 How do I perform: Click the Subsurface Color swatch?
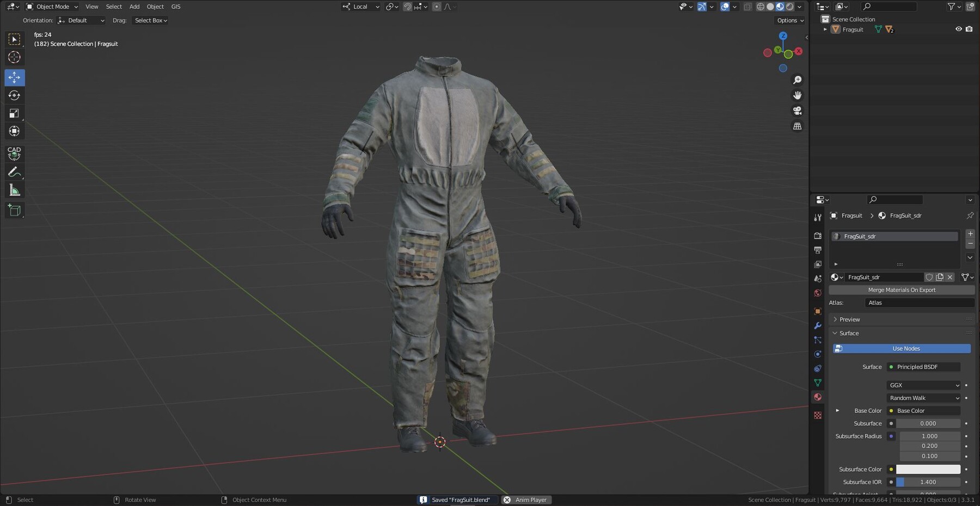tap(928, 469)
